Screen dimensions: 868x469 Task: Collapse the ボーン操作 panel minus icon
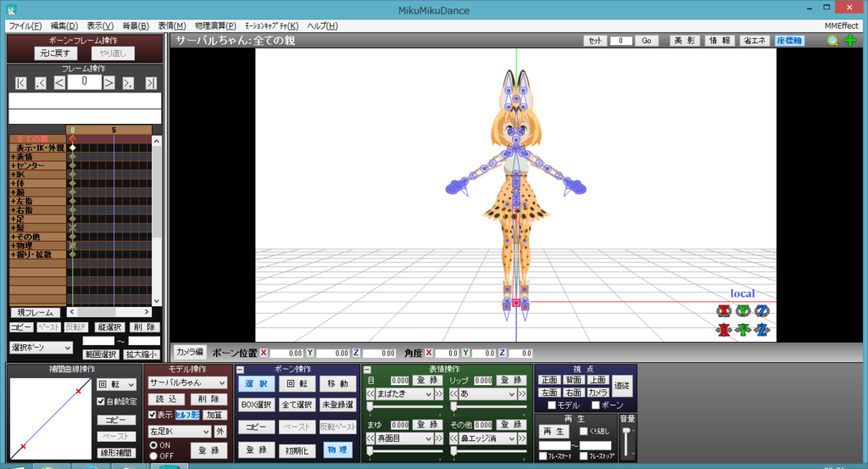click(240, 369)
